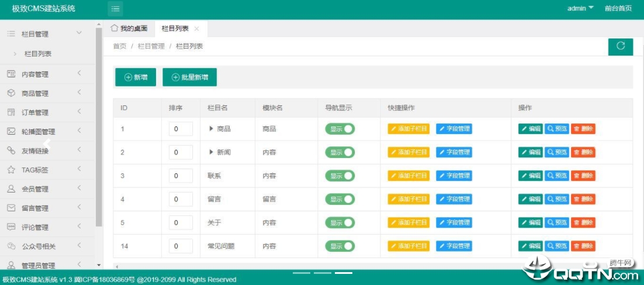Image resolution: width=644 pixels, height=285 pixels.
Task: Close the 栏目列表 tab with its X icon
Action: point(196,29)
